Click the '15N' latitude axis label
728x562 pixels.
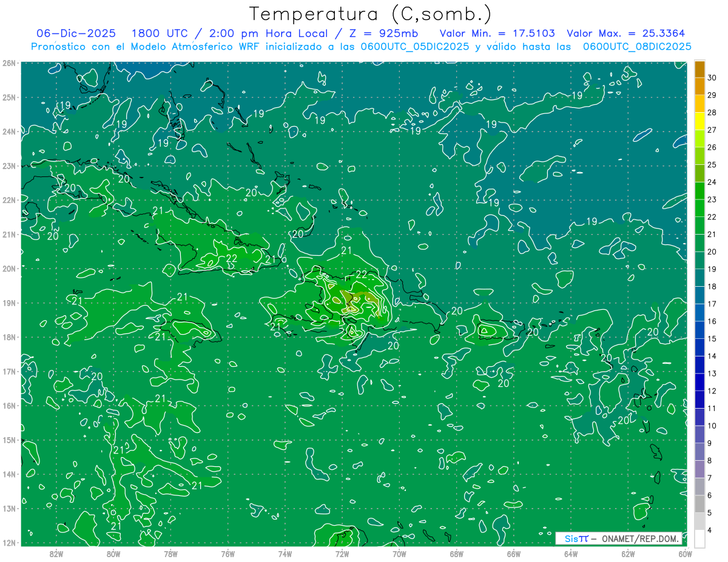(x=8, y=440)
